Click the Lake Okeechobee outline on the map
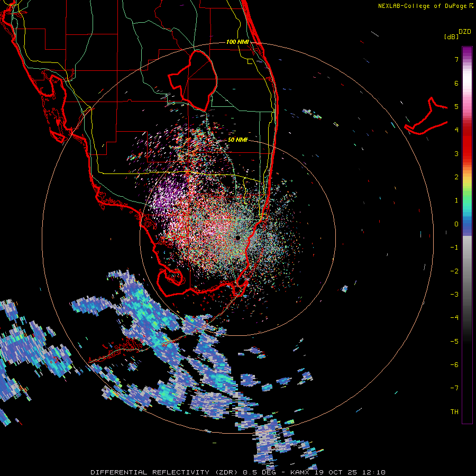The width and height of the screenshot is (476, 476). pyautogui.click(x=193, y=81)
